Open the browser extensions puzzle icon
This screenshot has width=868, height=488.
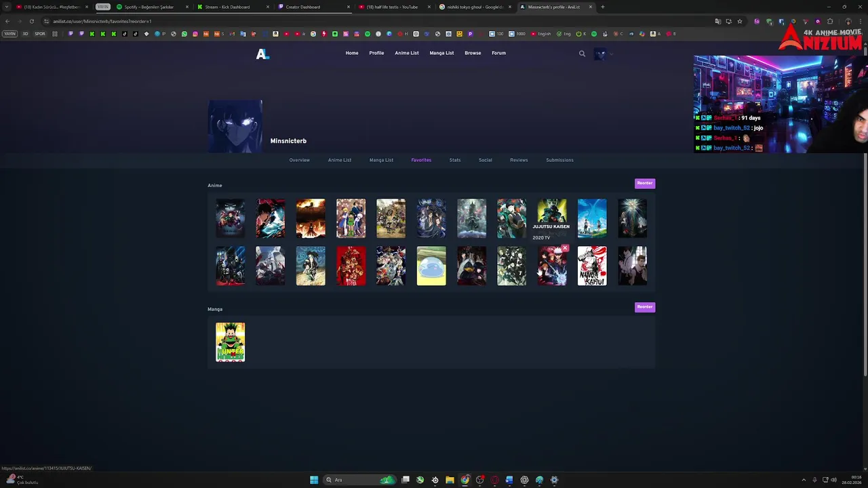(830, 21)
